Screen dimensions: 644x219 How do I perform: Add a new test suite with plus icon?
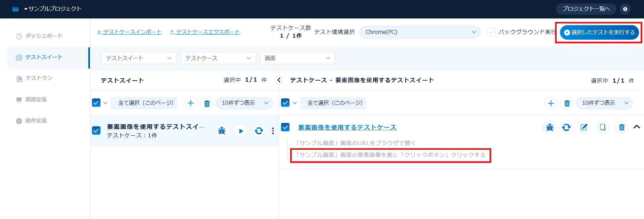click(190, 103)
